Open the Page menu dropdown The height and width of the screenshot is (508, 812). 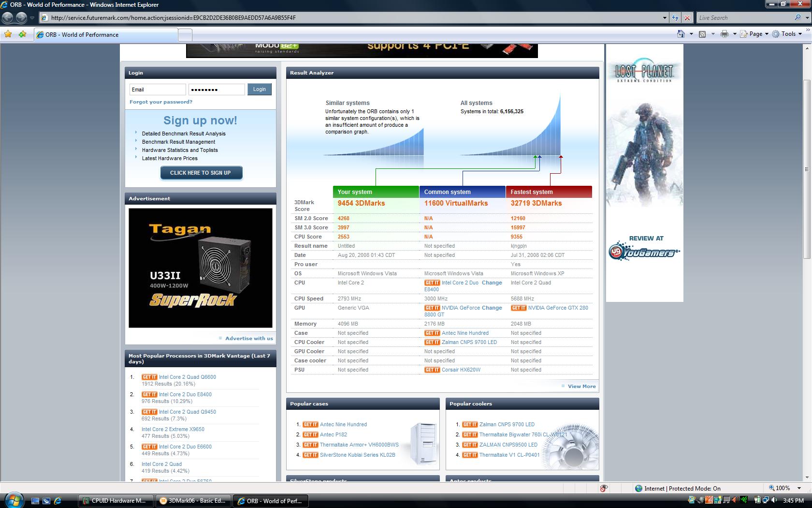pyautogui.click(x=754, y=34)
